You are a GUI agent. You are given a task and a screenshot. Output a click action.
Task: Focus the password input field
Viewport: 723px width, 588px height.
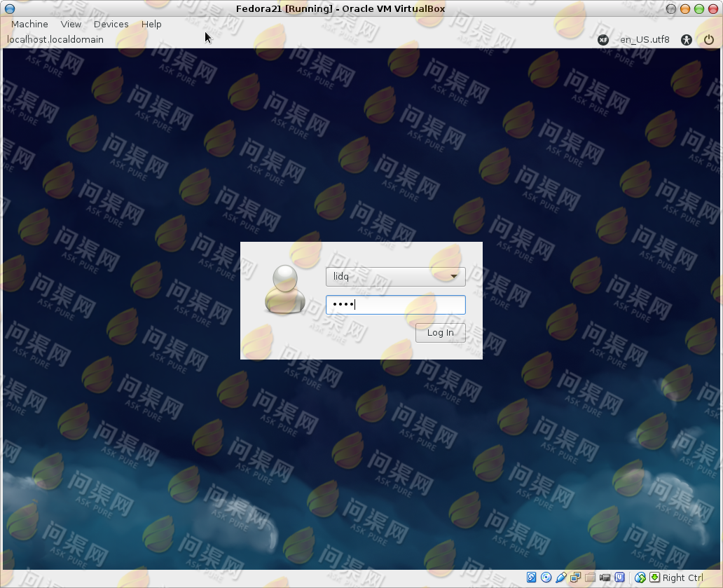[396, 304]
